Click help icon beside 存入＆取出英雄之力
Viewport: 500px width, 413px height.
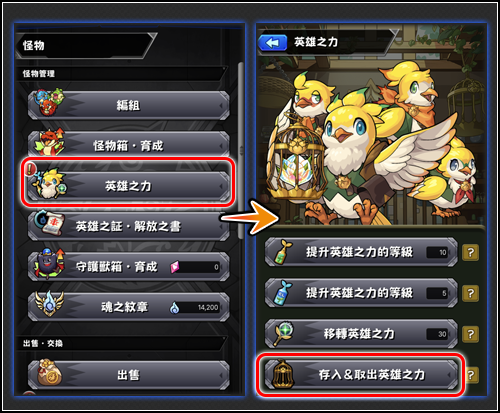[471, 375]
